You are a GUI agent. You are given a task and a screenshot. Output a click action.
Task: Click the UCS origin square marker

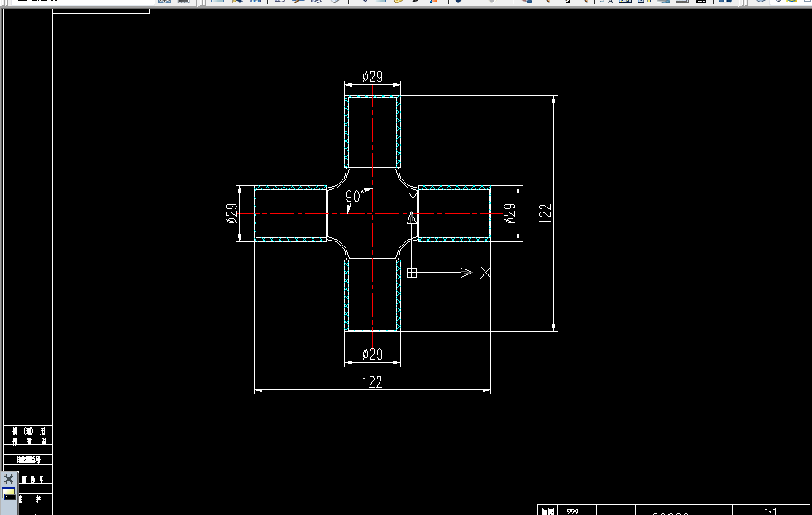pyautogui.click(x=412, y=273)
